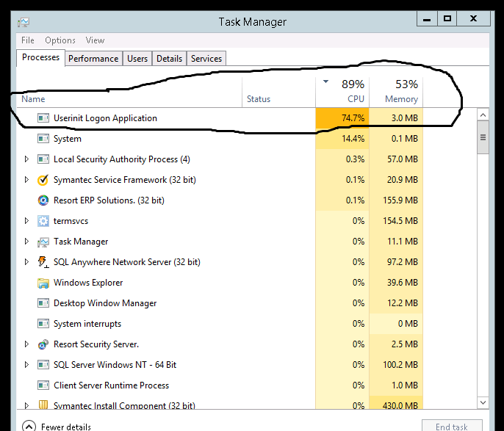Viewport: 504px width, 431px height.
Task: Click the Resort ERP Solutions icon
Action: (43, 200)
